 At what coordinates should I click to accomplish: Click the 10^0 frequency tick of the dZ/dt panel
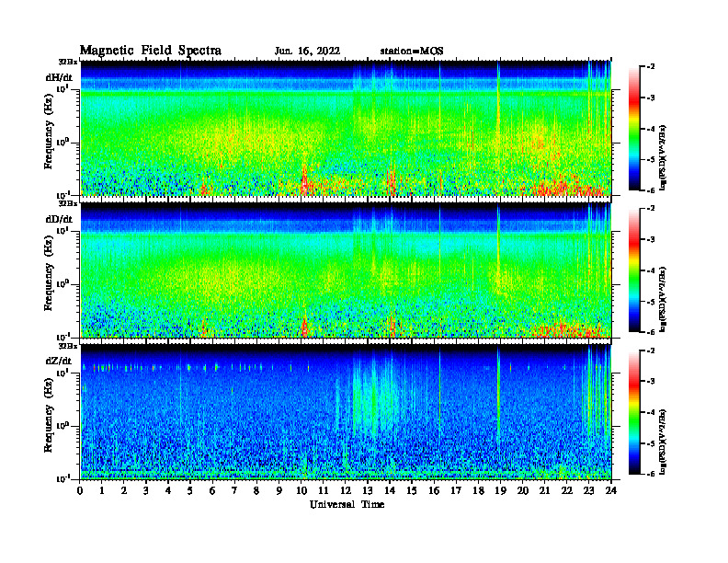[x=63, y=426]
